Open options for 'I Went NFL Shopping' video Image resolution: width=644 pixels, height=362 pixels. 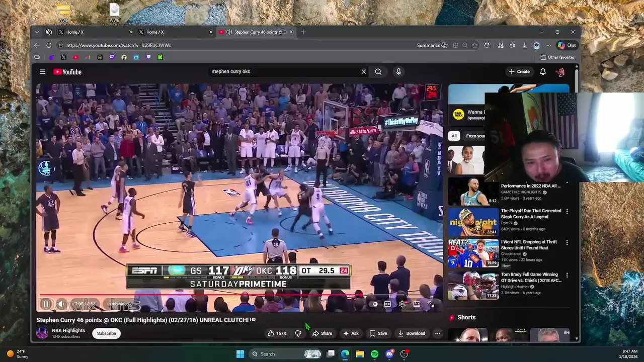(x=567, y=243)
